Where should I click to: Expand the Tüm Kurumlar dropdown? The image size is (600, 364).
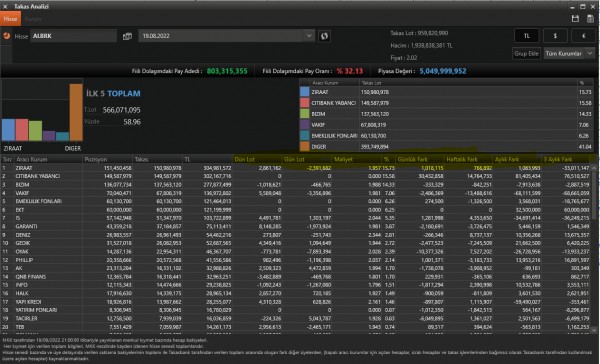[x=569, y=54]
